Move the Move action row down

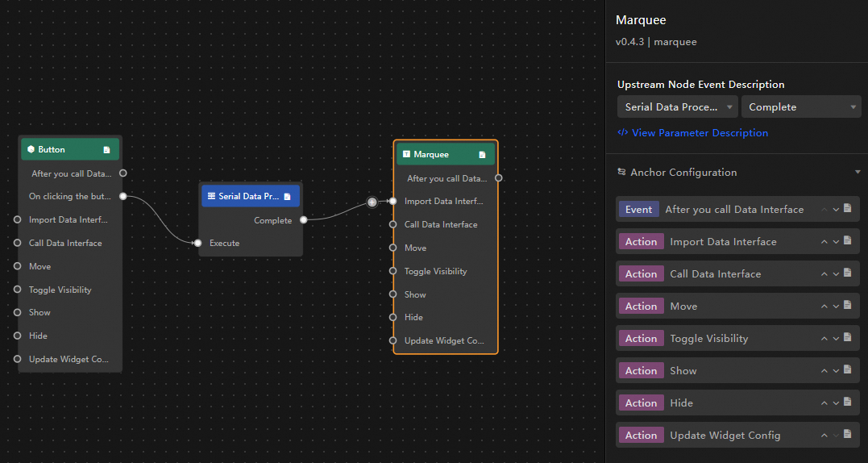pyautogui.click(x=836, y=307)
